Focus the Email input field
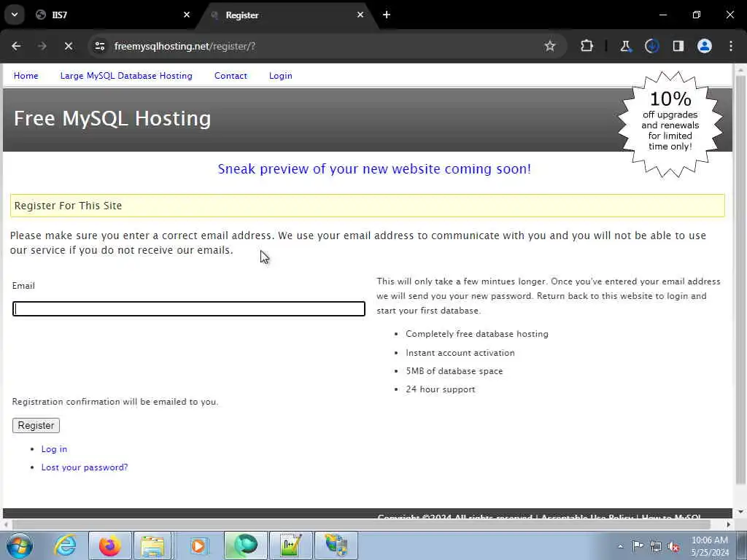 tap(189, 308)
